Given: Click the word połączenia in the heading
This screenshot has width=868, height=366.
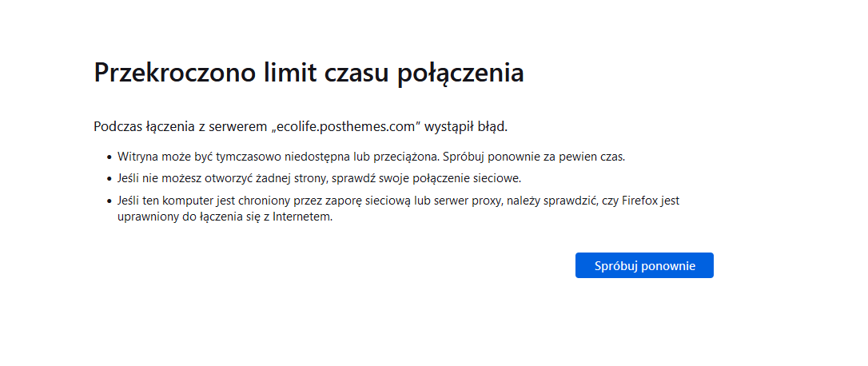Looking at the screenshot, I should 461,74.
